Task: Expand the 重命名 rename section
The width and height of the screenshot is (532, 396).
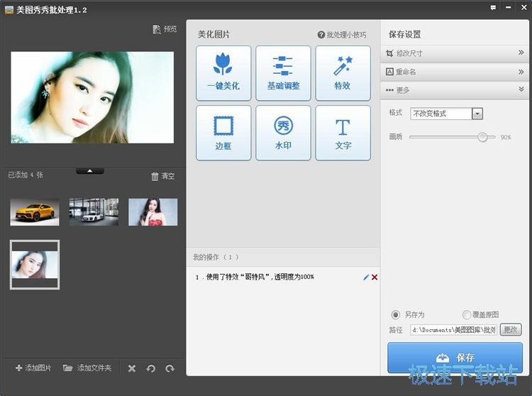Action: tap(455, 72)
